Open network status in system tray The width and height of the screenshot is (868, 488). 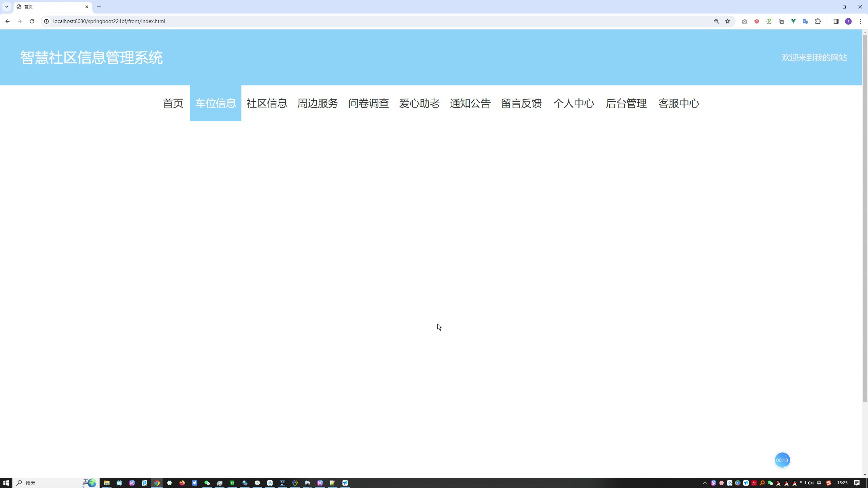coord(803,483)
